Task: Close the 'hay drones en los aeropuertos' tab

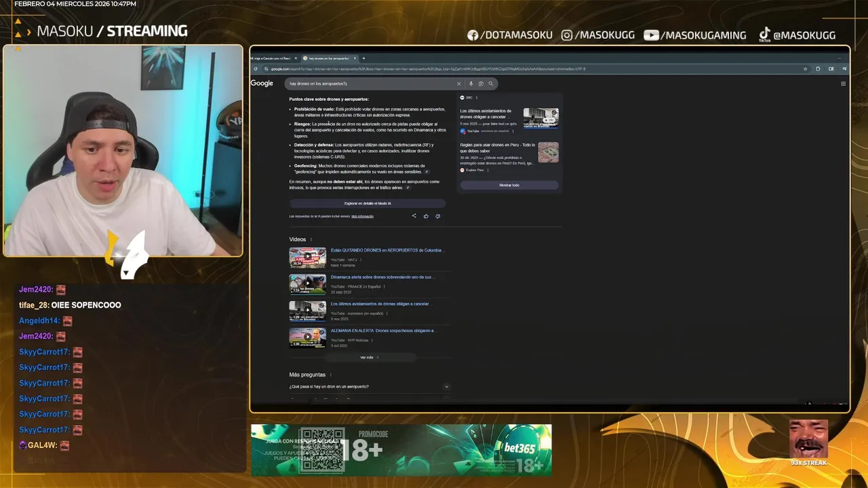Action: tap(355, 58)
